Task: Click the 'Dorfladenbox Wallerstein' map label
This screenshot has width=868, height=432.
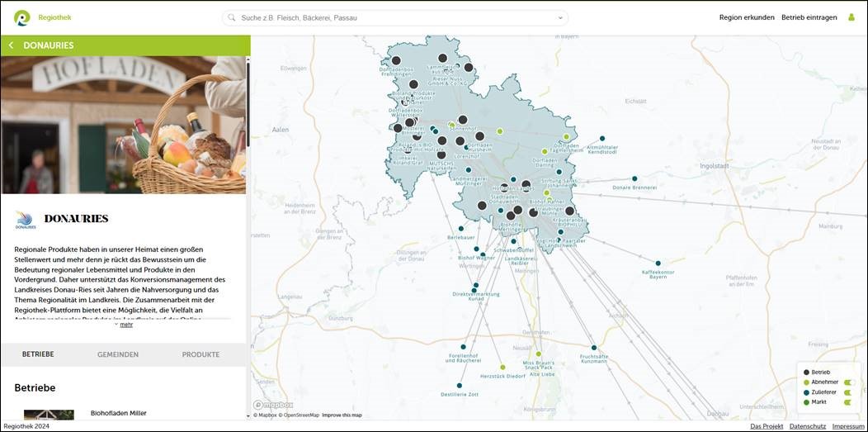Action: coord(407,112)
